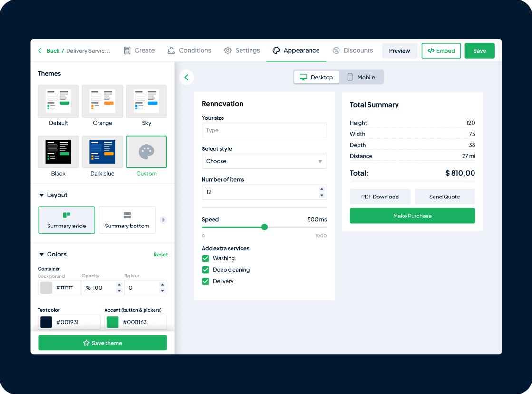
Task: Collapse the Layout section
Action: coord(41,195)
